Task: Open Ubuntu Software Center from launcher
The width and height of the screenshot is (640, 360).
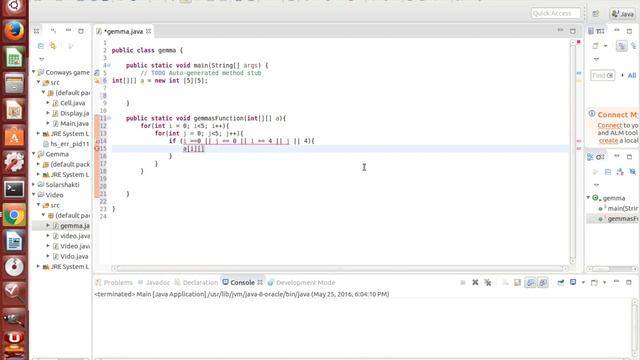Action: point(14,137)
